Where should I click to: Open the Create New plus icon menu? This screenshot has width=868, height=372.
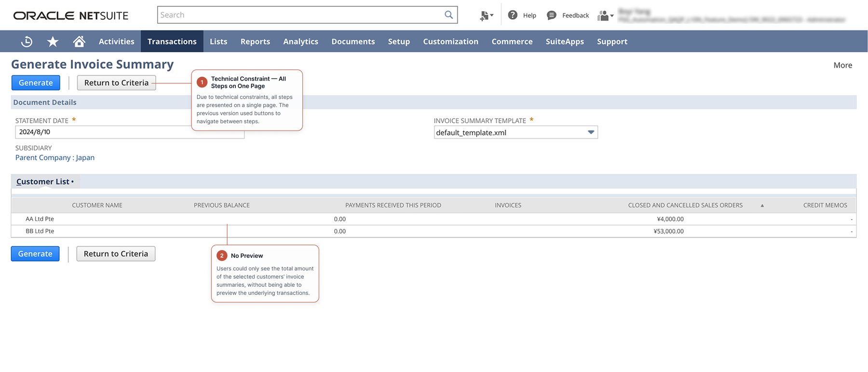click(486, 15)
